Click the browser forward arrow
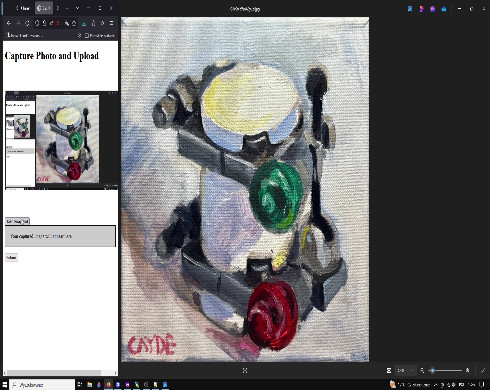The width and height of the screenshot is (490, 390). pyautogui.click(x=18, y=23)
